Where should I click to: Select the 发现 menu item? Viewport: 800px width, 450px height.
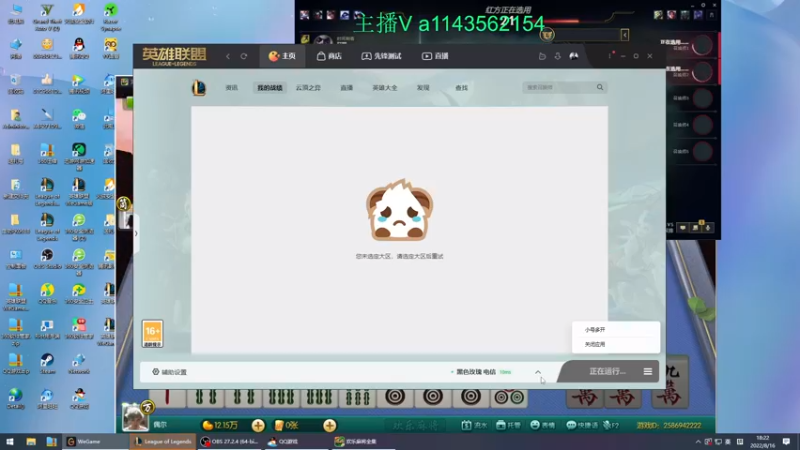(x=423, y=88)
